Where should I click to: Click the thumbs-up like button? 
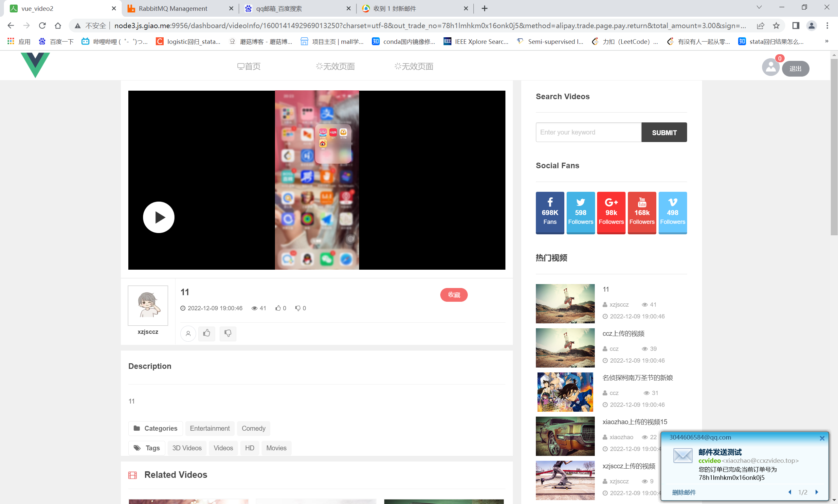[207, 333]
